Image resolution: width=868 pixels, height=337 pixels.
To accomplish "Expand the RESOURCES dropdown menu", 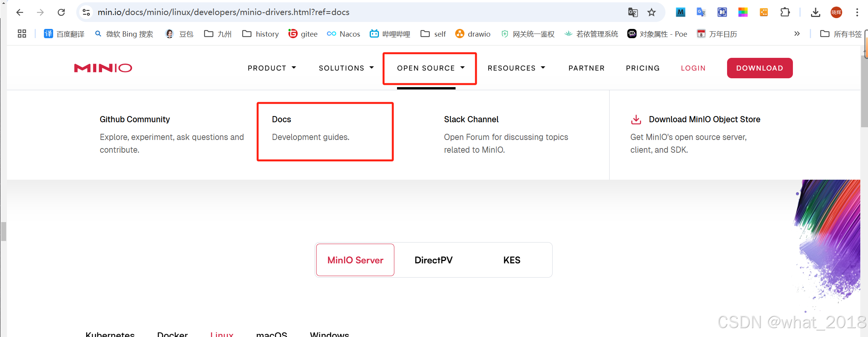I will pos(516,68).
